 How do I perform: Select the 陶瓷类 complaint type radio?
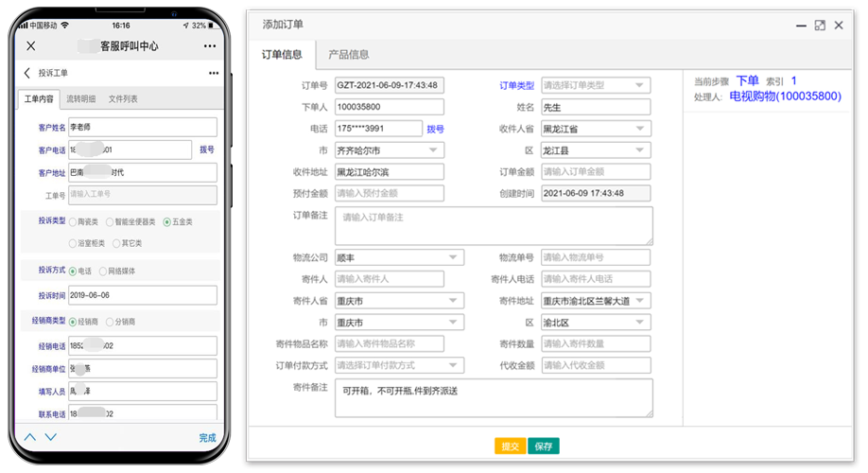[74, 222]
